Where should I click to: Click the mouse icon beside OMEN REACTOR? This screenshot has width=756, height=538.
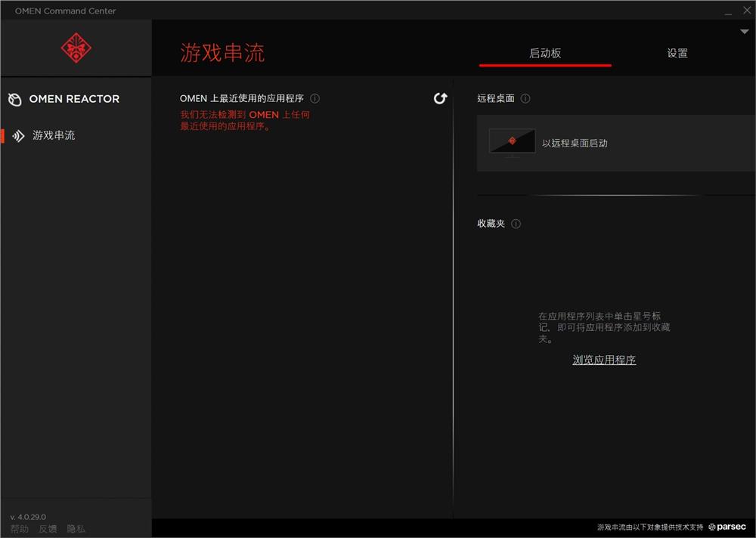[14, 98]
